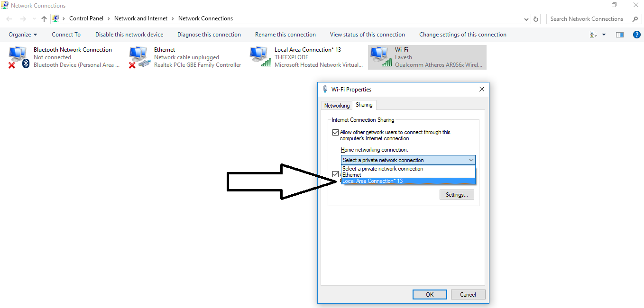The width and height of the screenshot is (644, 308).
Task: Click the Up navigation arrow icon
Action: coord(44,18)
